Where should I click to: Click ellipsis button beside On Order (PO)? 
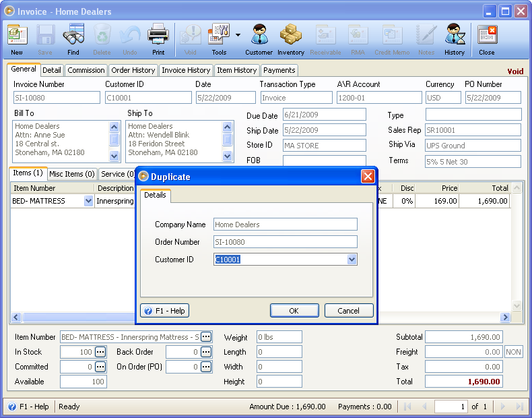[206, 367]
